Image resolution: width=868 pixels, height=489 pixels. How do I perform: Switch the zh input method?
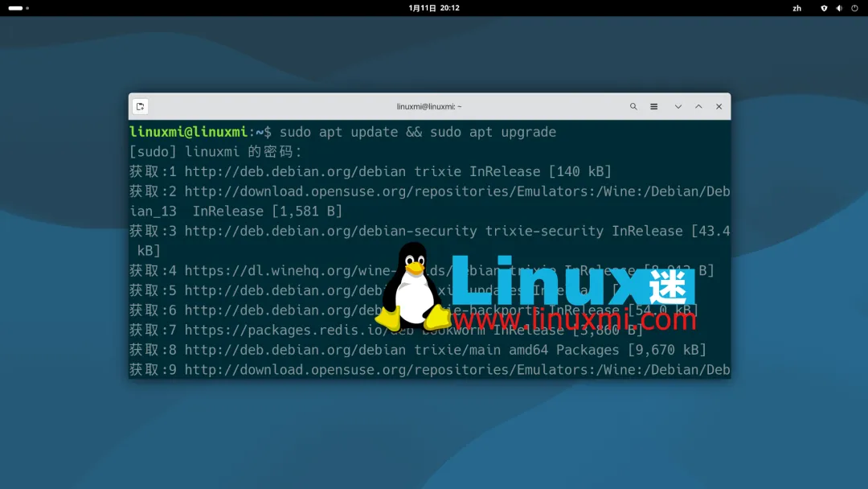coord(797,8)
